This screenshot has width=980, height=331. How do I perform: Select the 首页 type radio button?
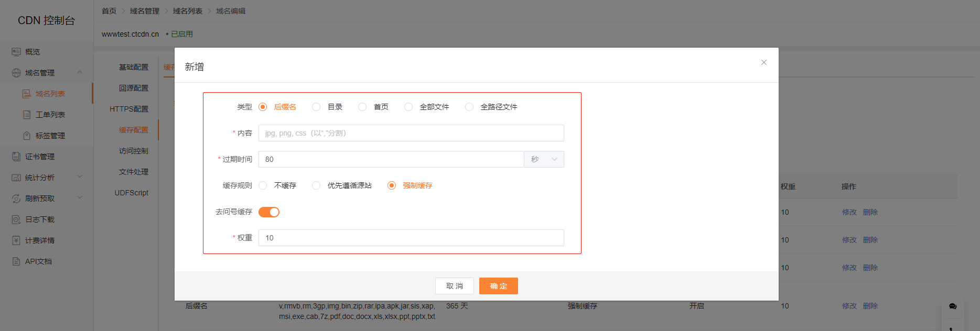click(362, 107)
